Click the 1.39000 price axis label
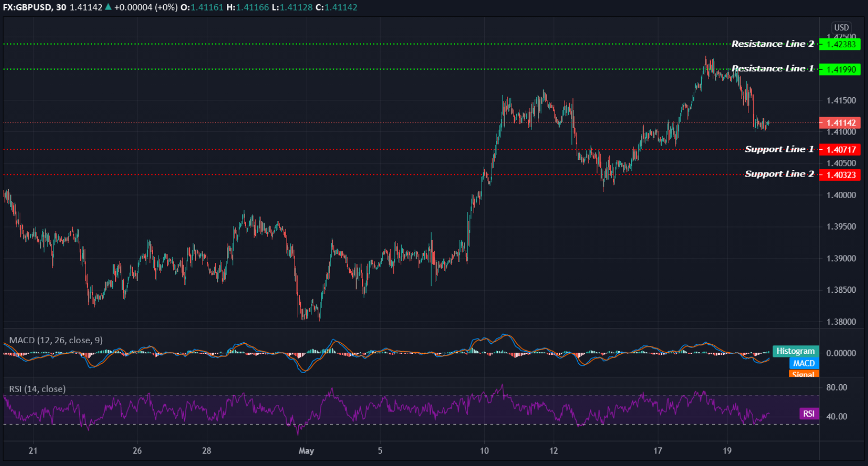The image size is (868, 466). [841, 258]
